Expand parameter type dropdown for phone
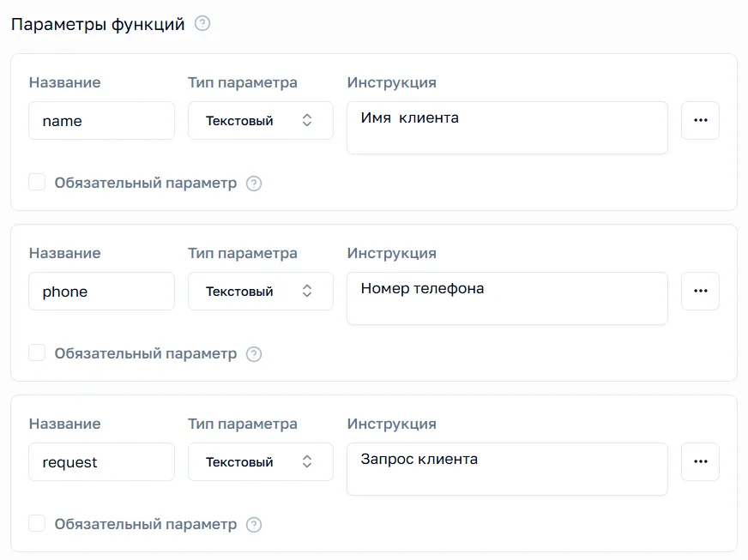 tap(261, 291)
